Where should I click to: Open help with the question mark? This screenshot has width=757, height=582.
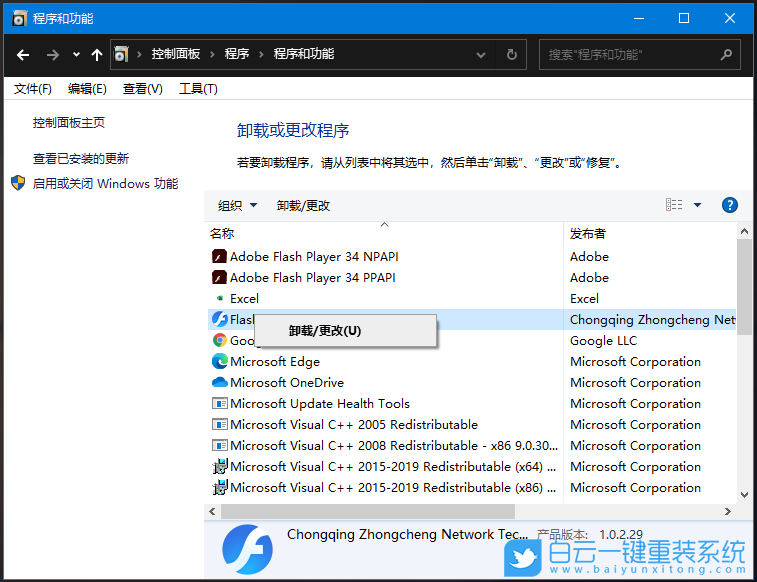click(729, 205)
